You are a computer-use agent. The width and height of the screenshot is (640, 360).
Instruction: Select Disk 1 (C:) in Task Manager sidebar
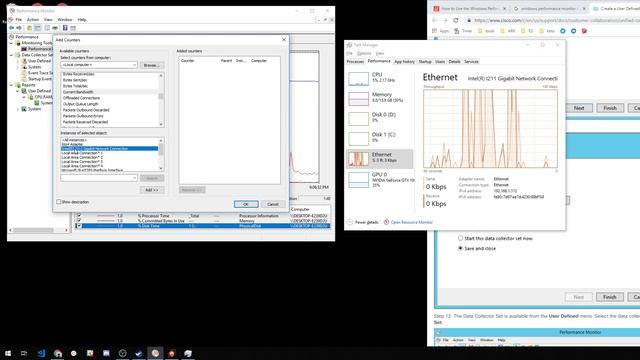click(380, 138)
